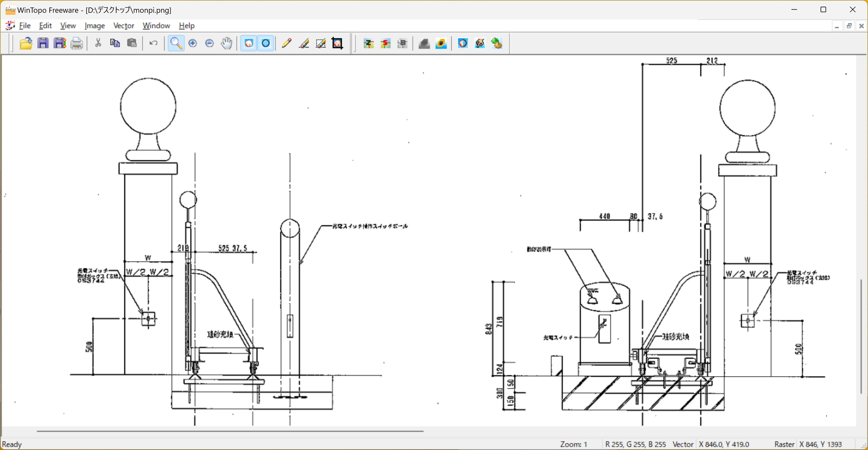The width and height of the screenshot is (868, 450).
Task: Select the Pencil drawing tool
Action: (x=286, y=43)
